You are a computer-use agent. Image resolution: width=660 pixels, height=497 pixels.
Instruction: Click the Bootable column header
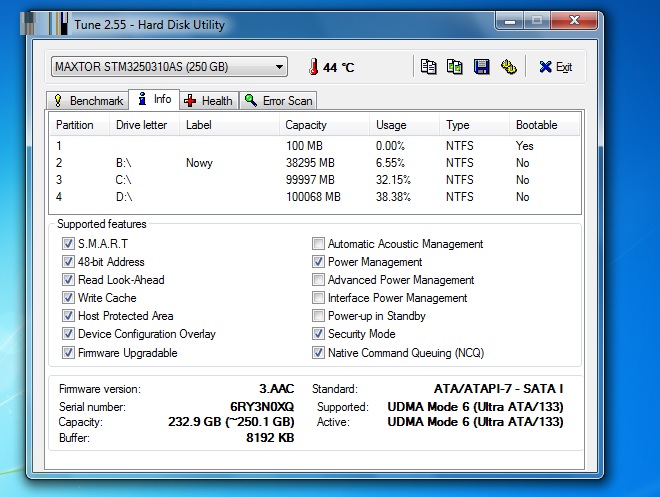point(545,125)
